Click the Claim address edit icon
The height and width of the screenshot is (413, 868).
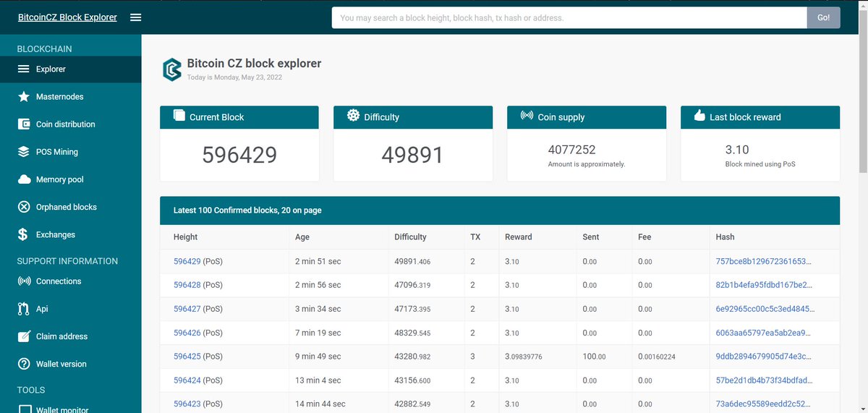[x=24, y=336]
